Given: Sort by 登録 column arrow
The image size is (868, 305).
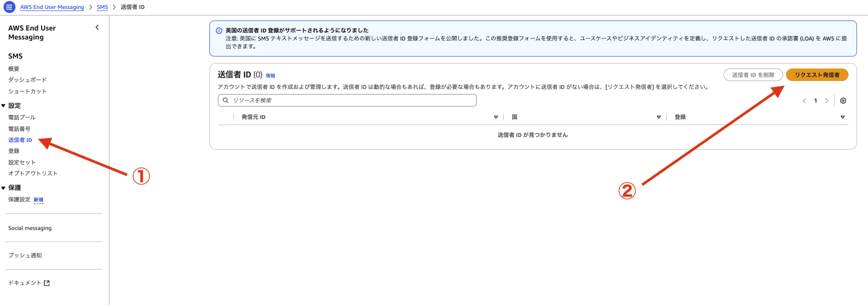Looking at the screenshot, I should pyautogui.click(x=843, y=117).
